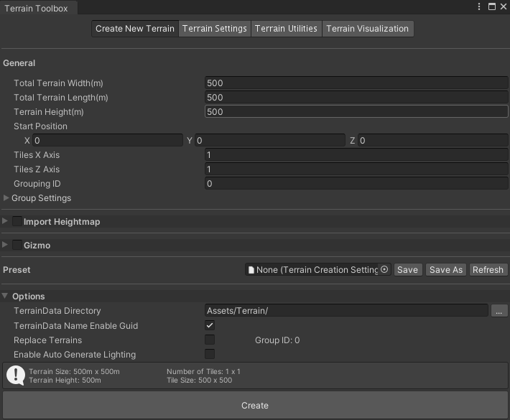The width and height of the screenshot is (510, 420).
Task: Toggle the Replace Terrains checkbox
Action: click(x=210, y=340)
